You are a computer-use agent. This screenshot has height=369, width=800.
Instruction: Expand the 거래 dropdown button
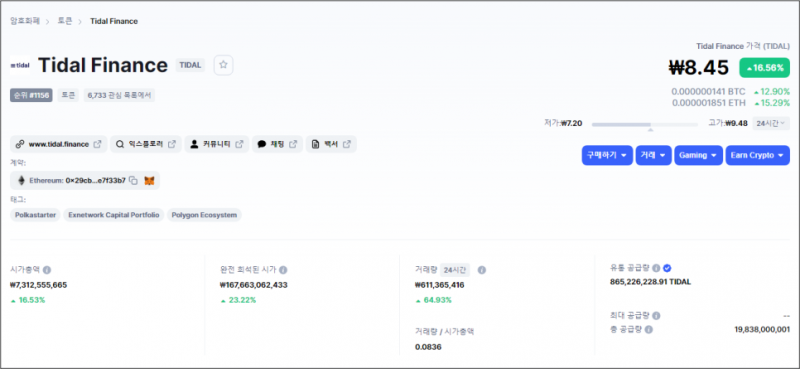(654, 156)
